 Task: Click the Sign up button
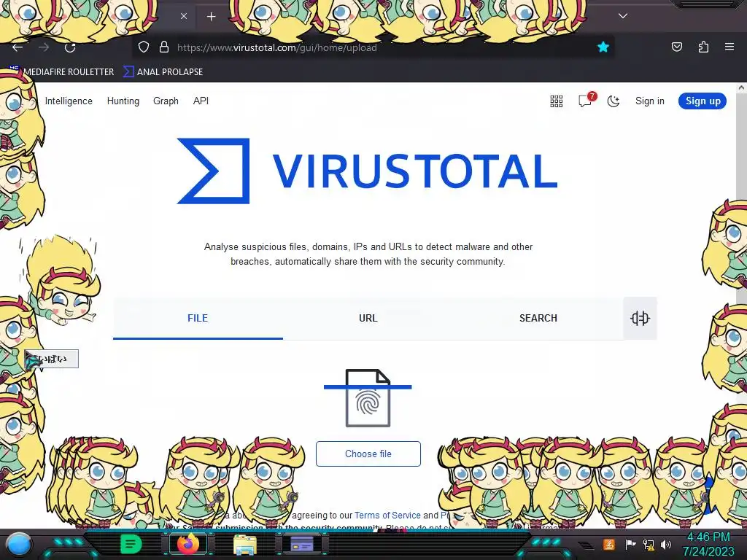(703, 101)
